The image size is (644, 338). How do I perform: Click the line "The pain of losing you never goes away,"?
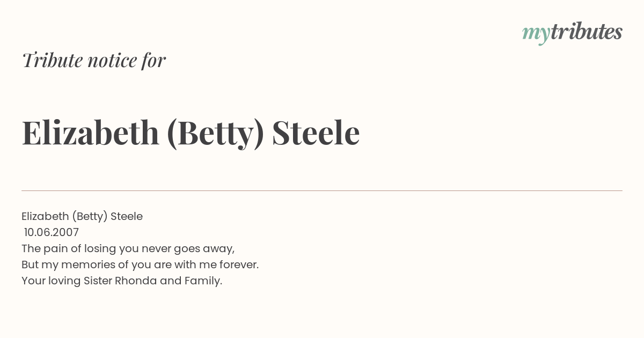pyautogui.click(x=128, y=249)
